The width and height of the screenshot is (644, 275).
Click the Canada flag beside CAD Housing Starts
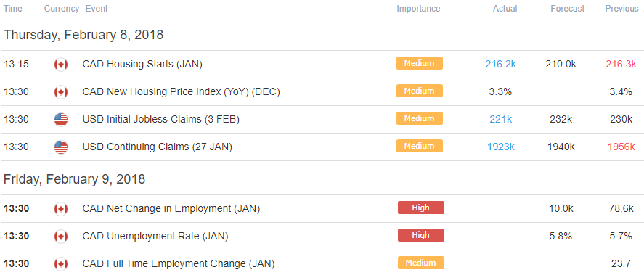pyautogui.click(x=61, y=65)
